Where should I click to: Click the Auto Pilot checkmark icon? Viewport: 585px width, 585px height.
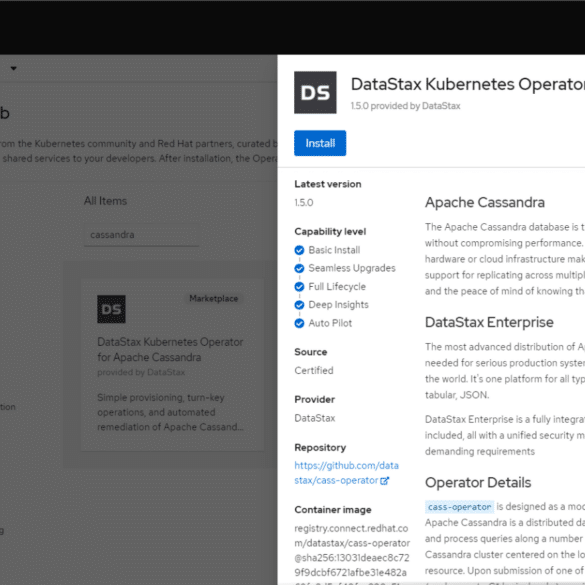[299, 323]
